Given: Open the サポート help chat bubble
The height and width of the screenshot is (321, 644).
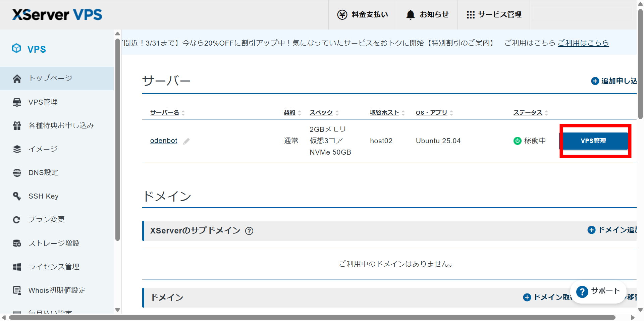Looking at the screenshot, I should (x=598, y=291).
